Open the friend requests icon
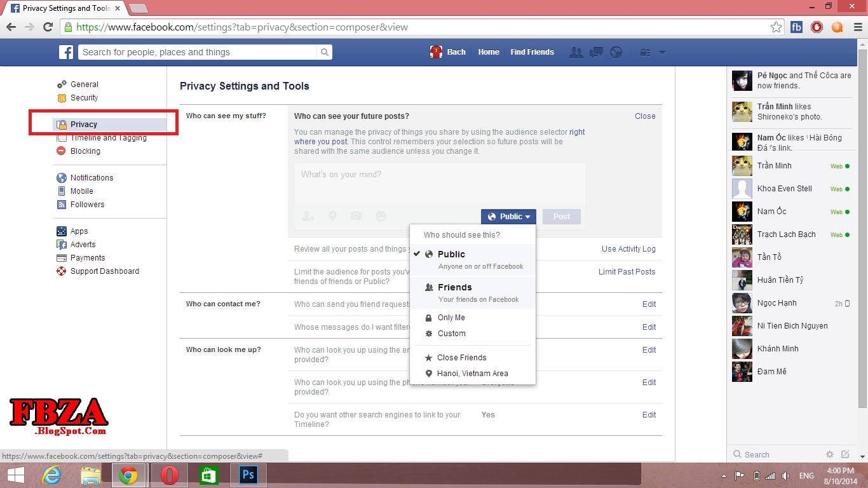 click(576, 52)
